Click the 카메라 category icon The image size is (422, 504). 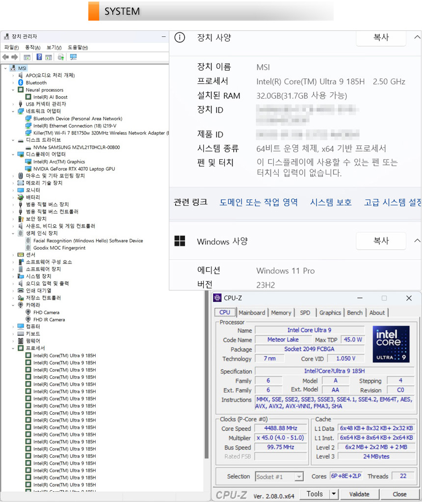(21, 305)
